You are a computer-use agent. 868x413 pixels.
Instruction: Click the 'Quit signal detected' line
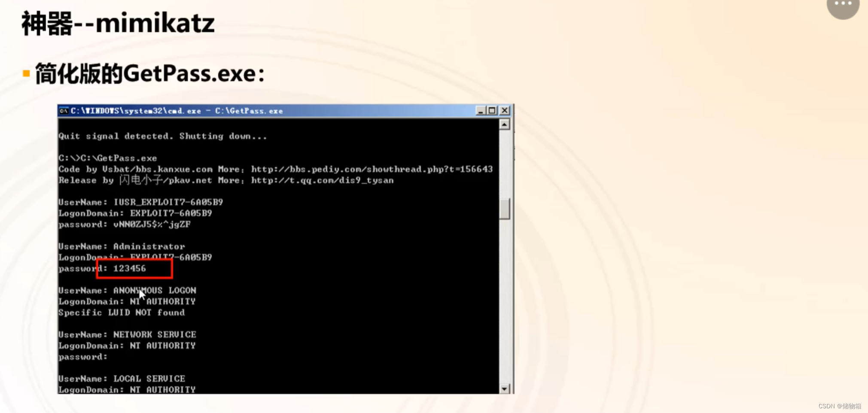point(162,136)
